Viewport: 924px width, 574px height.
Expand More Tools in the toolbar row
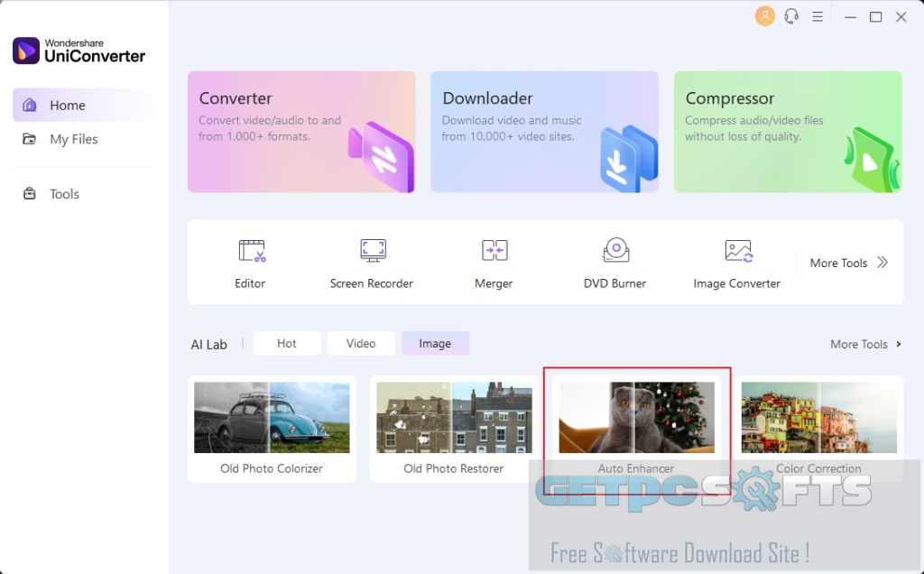click(x=848, y=263)
